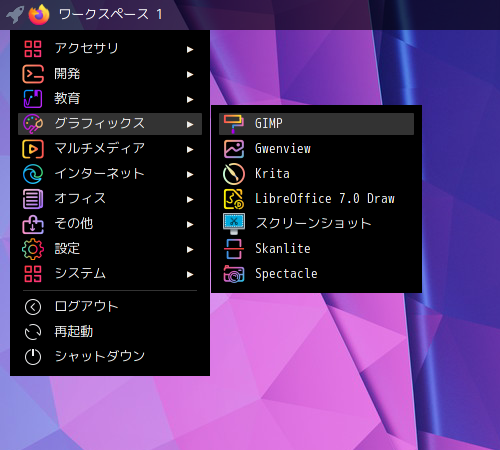
Task: Open the マルチメディア menu category
Action: (x=110, y=149)
